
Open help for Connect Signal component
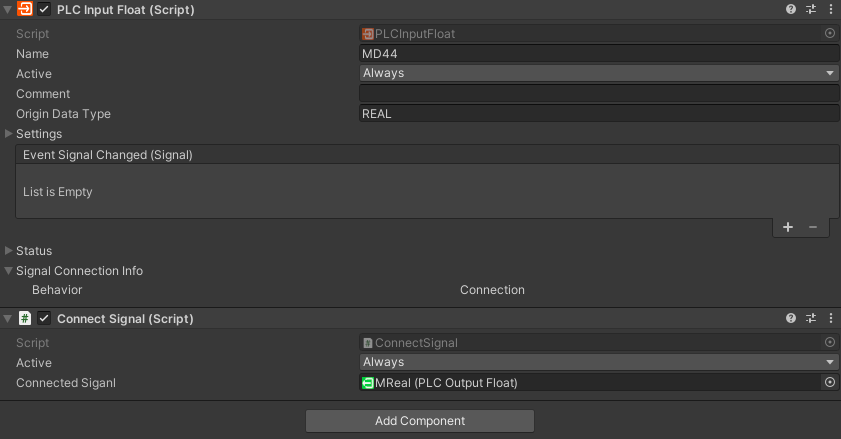791,318
